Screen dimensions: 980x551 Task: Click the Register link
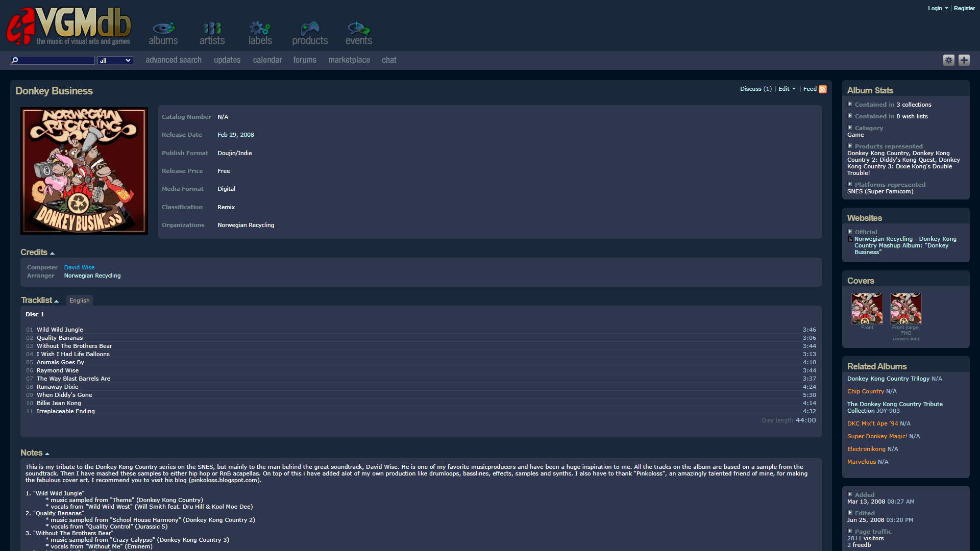coord(964,8)
